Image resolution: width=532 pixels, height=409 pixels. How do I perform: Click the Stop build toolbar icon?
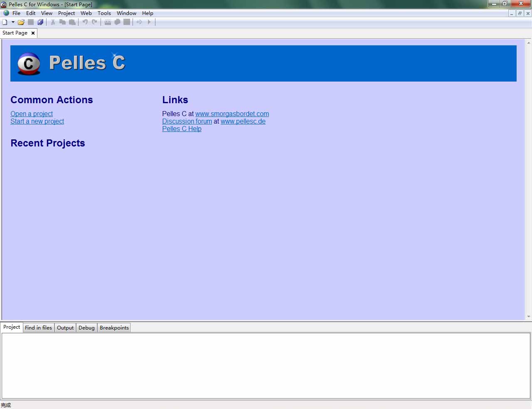tap(127, 22)
